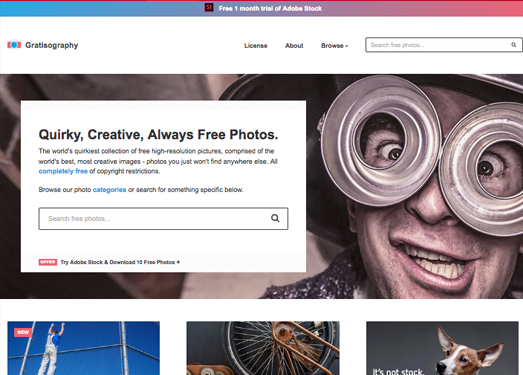Click the NEW badge on climber photo
Screen dimensions: 523x375
(23, 332)
